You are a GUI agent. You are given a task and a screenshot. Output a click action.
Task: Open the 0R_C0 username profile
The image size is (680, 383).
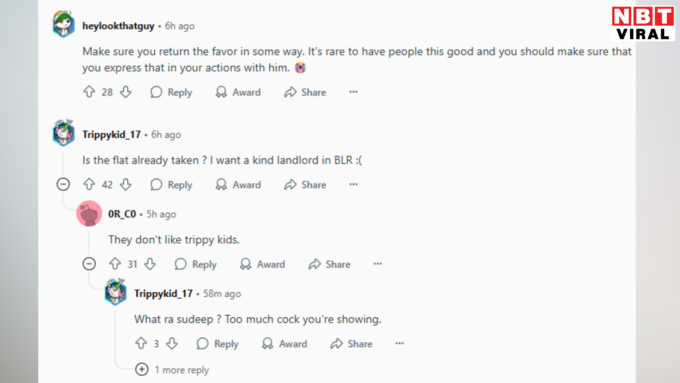point(122,214)
